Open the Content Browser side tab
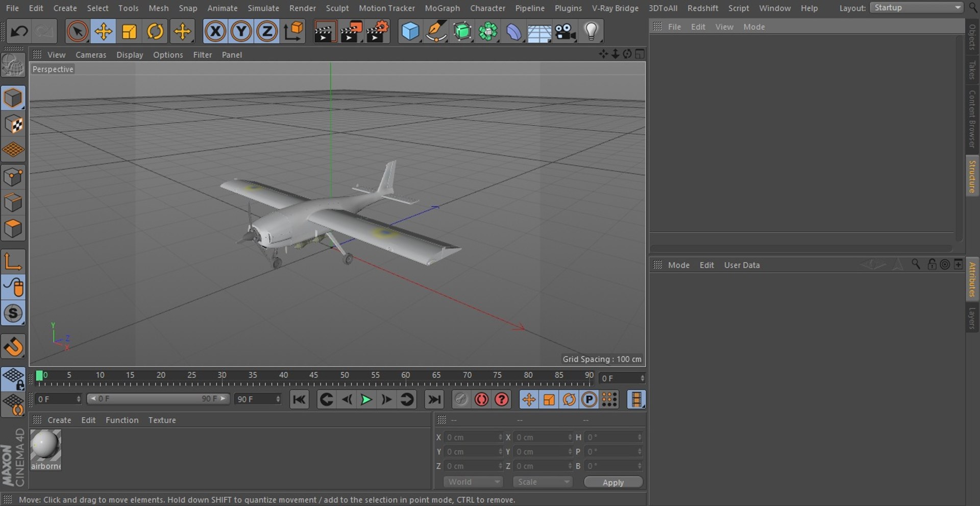Screen dimensions: 980x506 [972, 119]
